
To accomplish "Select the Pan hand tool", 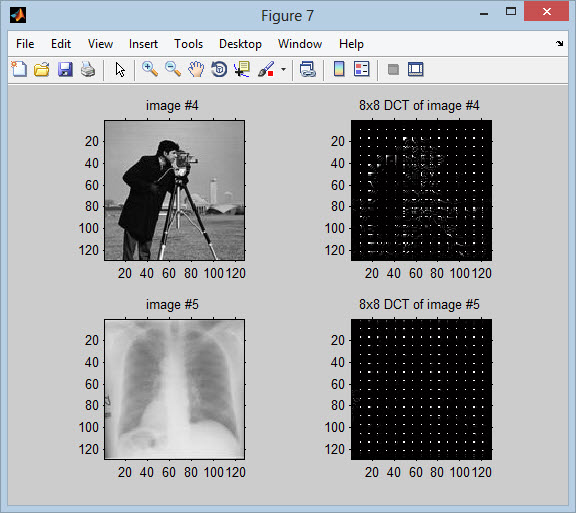I will pyautogui.click(x=196, y=69).
